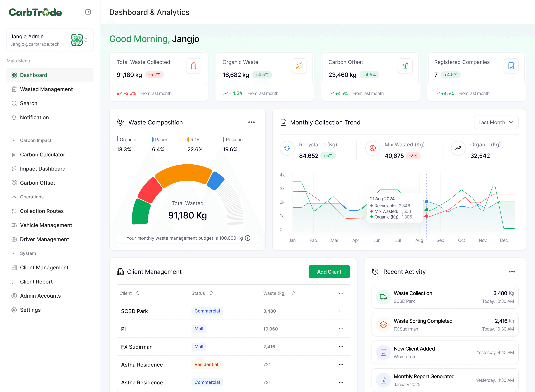Collapse the Carbon Impact section
Viewport: 535px width, 392px height.
[14, 140]
